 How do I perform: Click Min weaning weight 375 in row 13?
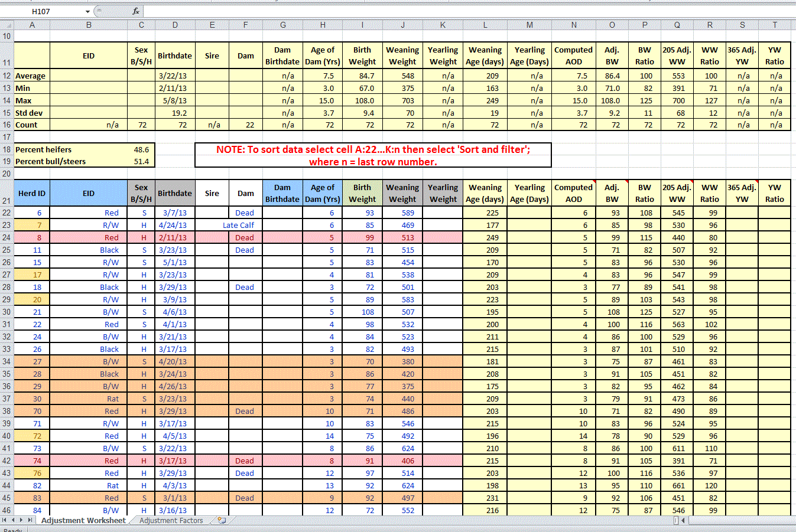click(402, 88)
